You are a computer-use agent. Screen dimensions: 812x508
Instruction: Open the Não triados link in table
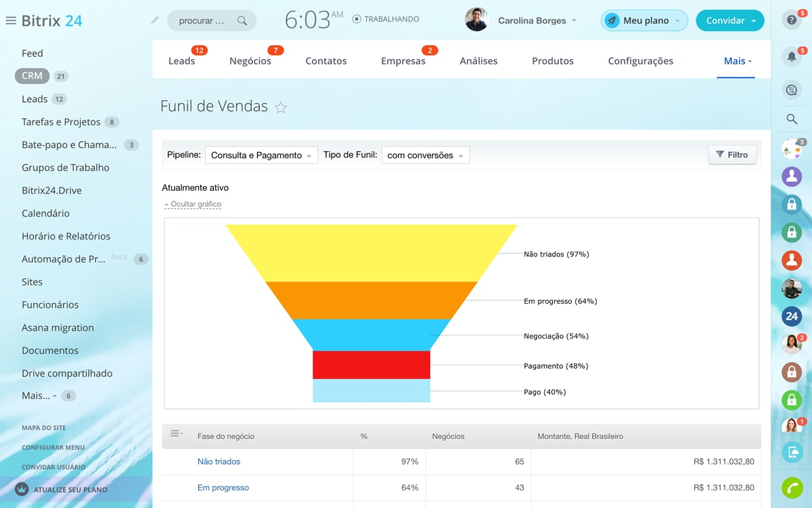coord(219,461)
